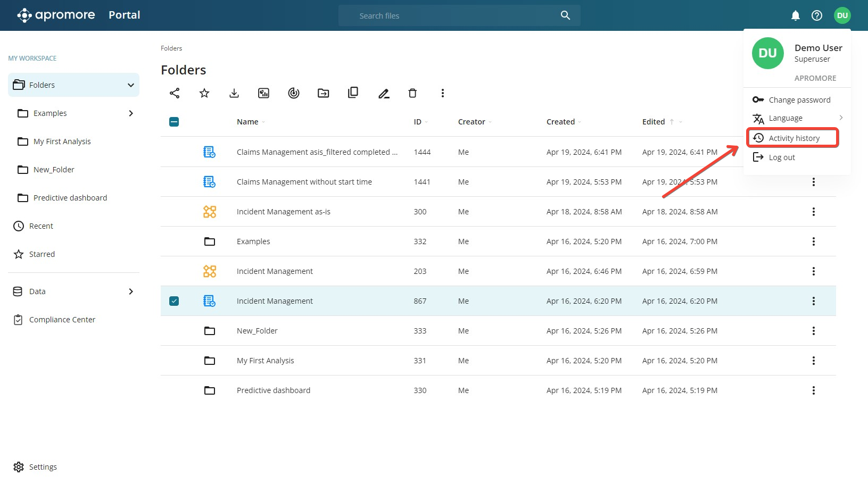
Task: Open the dashboard chart toolbar icon
Action: point(264,93)
